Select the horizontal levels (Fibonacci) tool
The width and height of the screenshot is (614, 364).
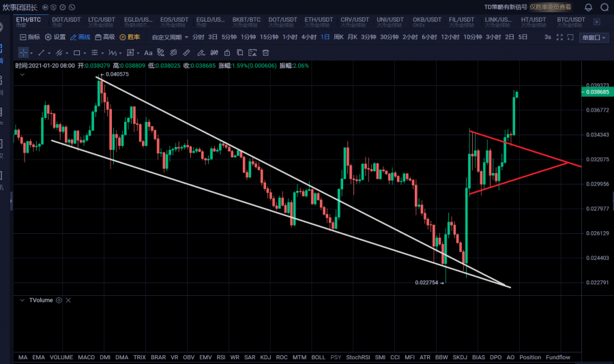point(94,52)
